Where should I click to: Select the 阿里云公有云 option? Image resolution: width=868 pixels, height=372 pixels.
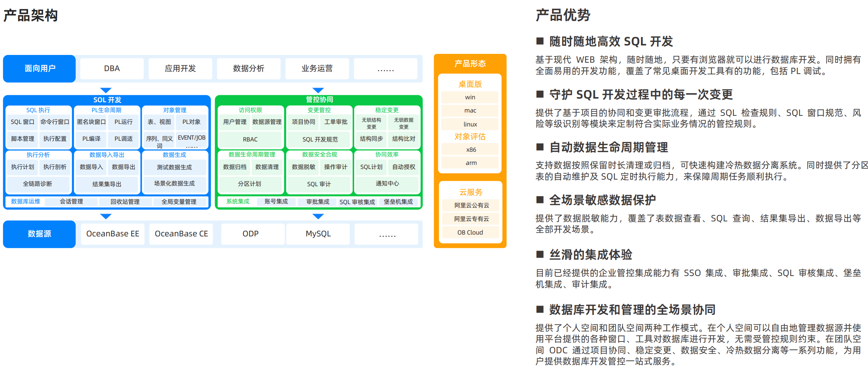471,206
